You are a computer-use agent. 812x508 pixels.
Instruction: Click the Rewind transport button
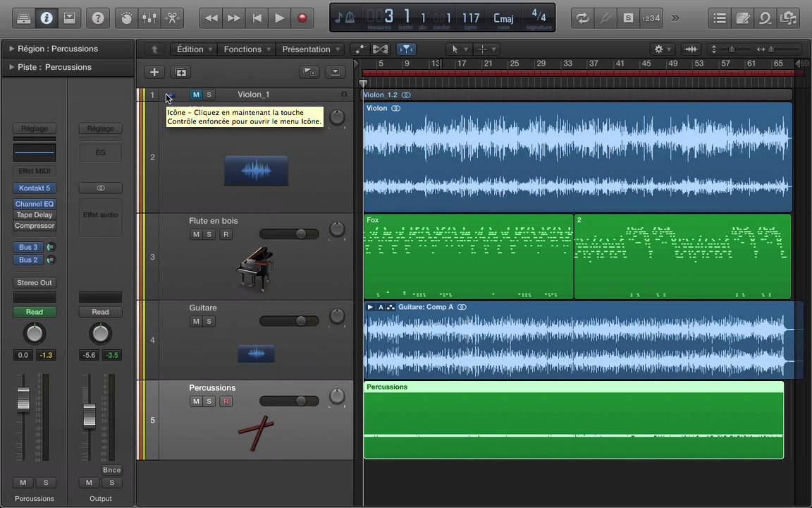[211, 18]
